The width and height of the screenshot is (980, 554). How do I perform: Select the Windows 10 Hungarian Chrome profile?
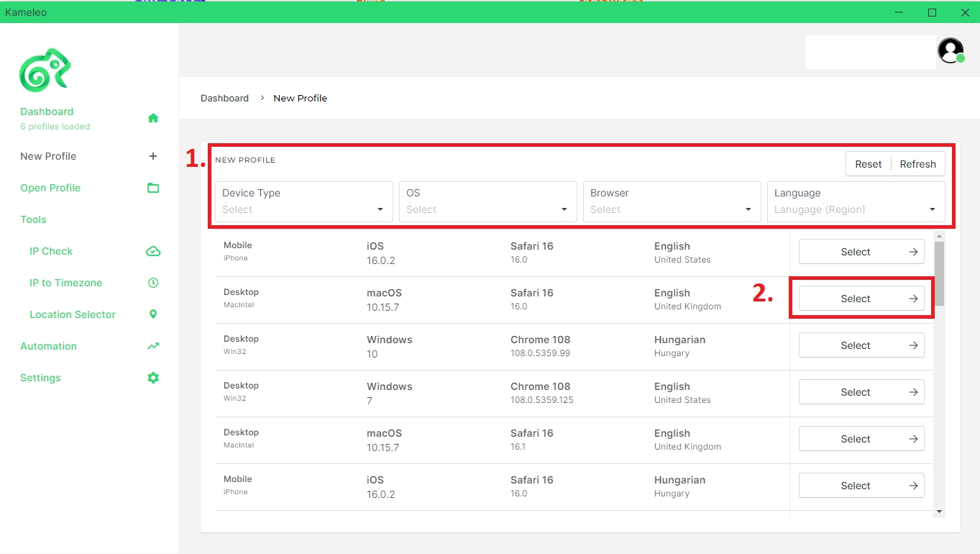point(861,345)
